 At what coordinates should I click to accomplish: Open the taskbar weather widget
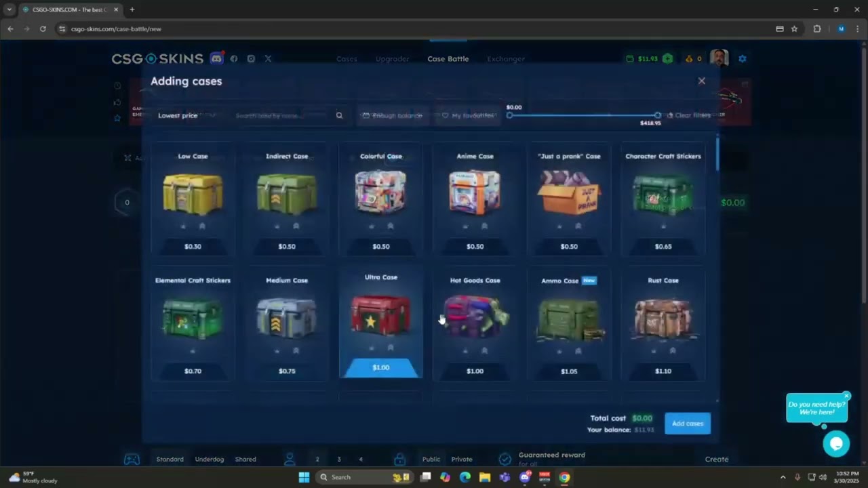point(33,477)
